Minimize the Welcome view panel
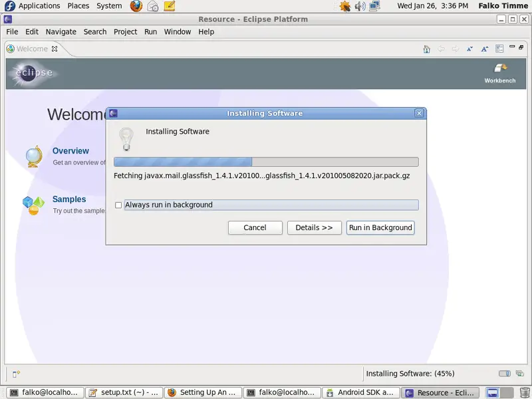532x399 pixels. tap(512, 47)
